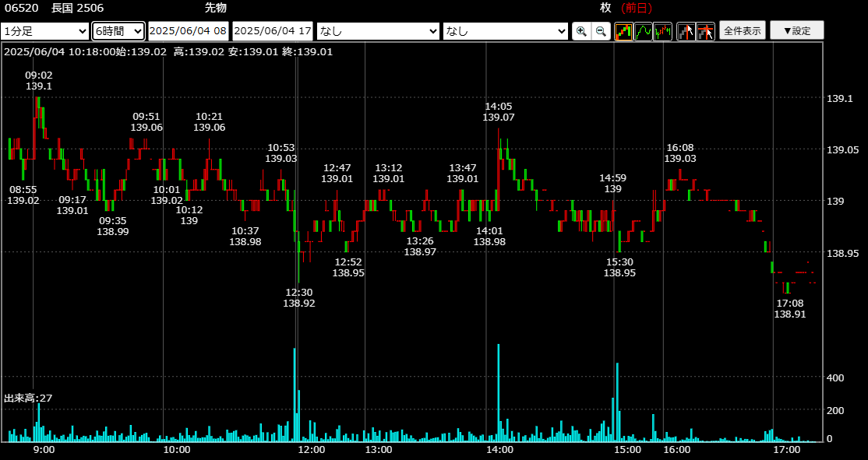Click the 長国 2506 instrument title

pyautogui.click(x=77, y=8)
